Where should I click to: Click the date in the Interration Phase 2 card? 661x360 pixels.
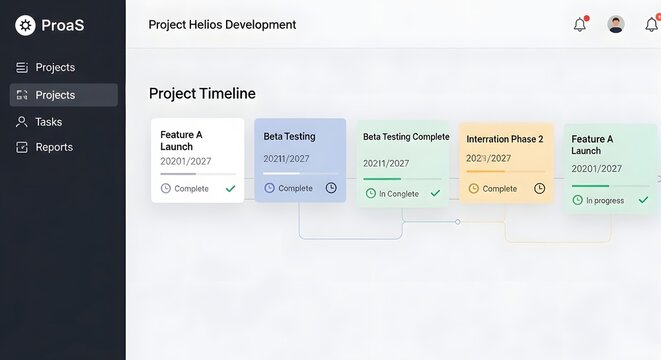488,159
